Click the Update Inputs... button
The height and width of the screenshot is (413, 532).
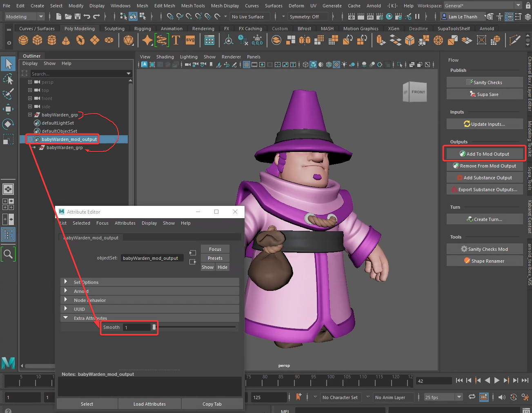[485, 124]
